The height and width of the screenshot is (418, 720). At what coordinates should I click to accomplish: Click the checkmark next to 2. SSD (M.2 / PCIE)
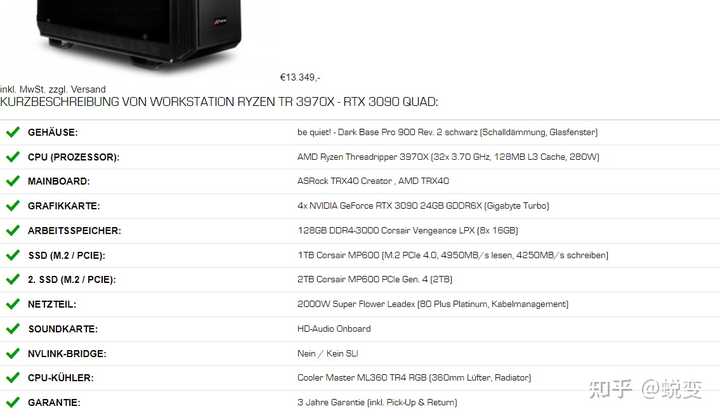[x=13, y=279]
